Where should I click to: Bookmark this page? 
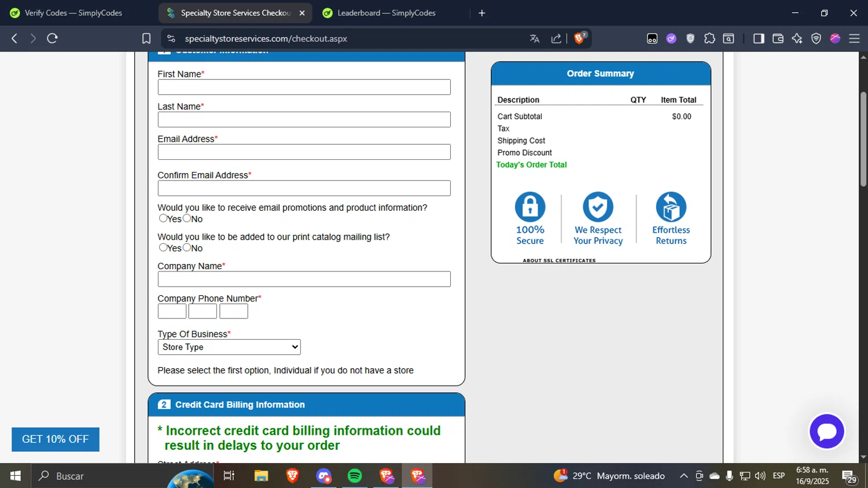coord(146,38)
